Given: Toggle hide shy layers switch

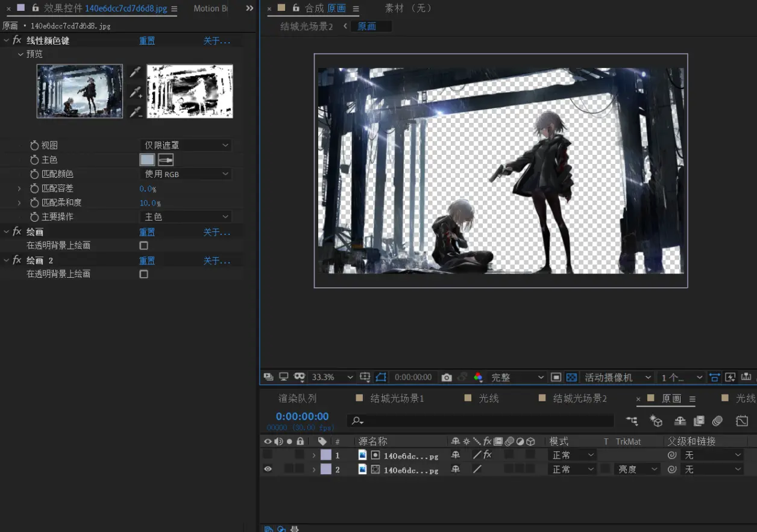Looking at the screenshot, I should 680,421.
